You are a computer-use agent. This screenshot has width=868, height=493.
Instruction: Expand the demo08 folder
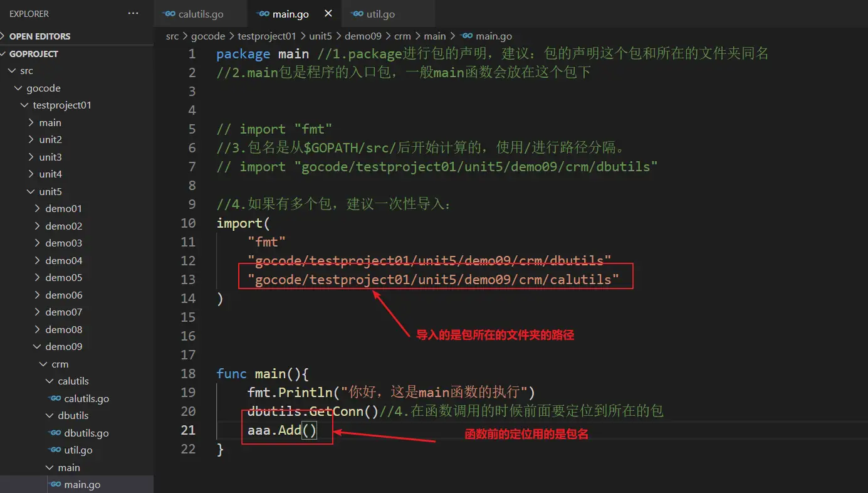coord(63,329)
